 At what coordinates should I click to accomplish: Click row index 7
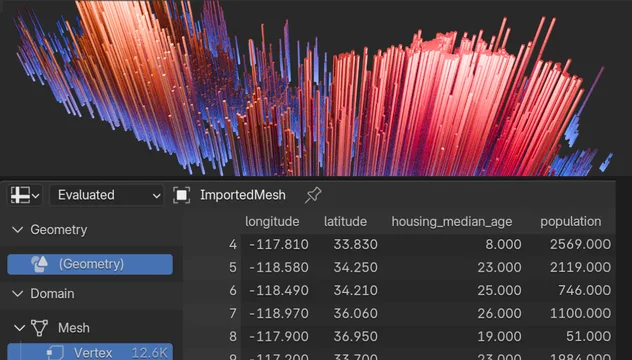pos(233,313)
